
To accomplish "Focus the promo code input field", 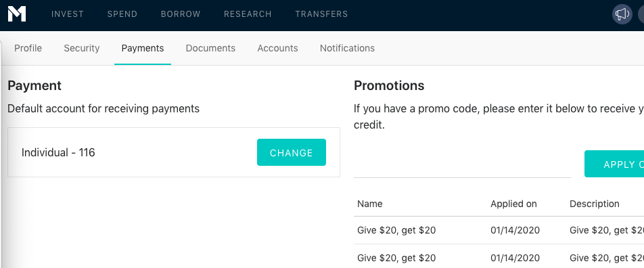I will (x=462, y=164).
